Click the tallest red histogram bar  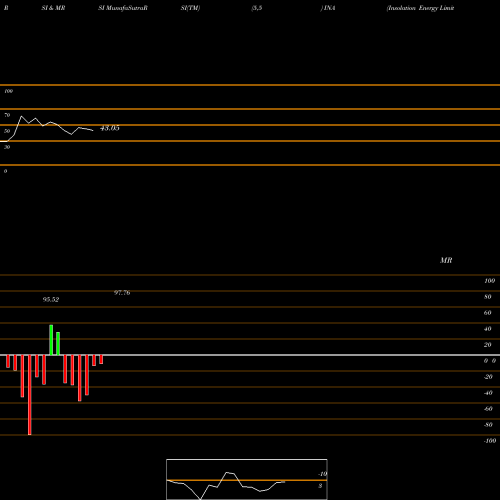point(30,395)
